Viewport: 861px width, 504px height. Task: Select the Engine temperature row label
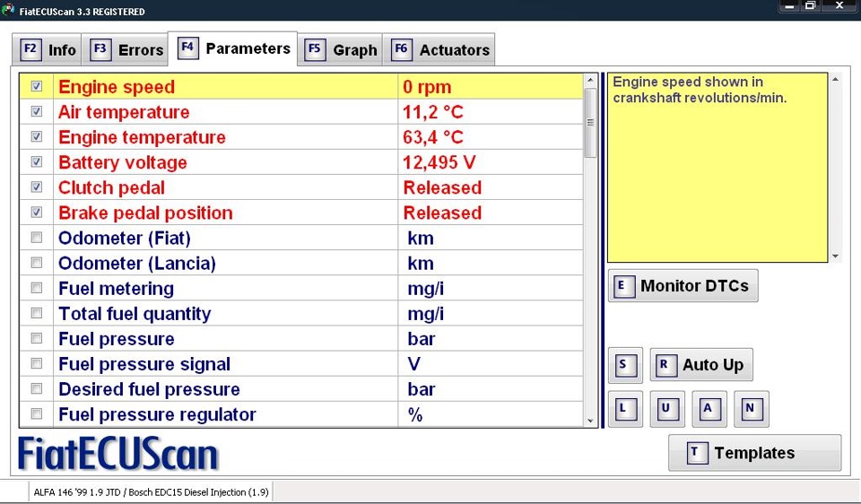[142, 137]
